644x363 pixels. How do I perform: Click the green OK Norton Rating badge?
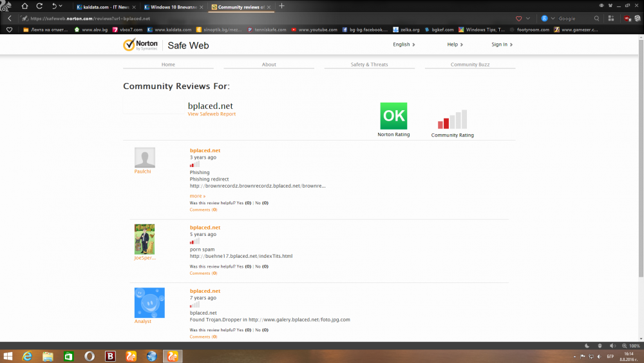click(393, 116)
